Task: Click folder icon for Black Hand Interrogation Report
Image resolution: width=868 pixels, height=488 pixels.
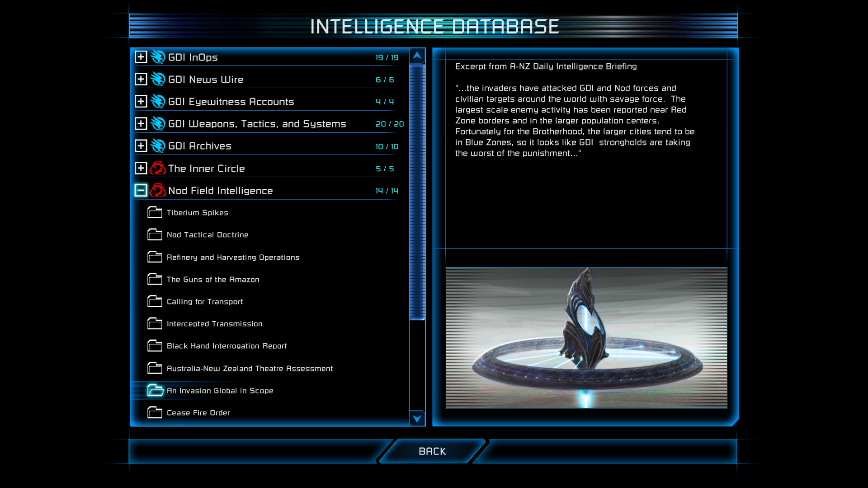Action: [x=155, y=345]
